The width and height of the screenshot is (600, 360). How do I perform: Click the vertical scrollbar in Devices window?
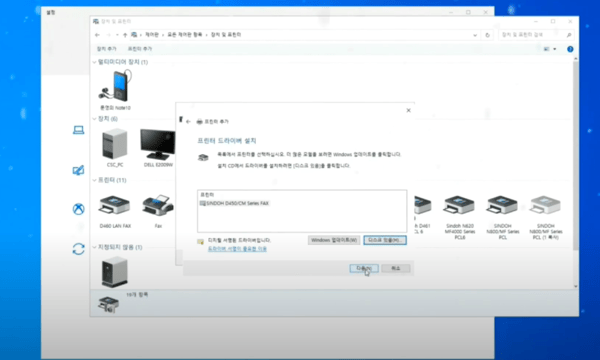coord(576,156)
